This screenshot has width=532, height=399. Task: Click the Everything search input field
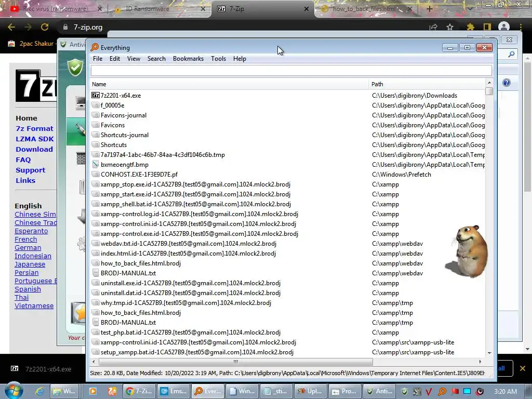[x=291, y=70]
